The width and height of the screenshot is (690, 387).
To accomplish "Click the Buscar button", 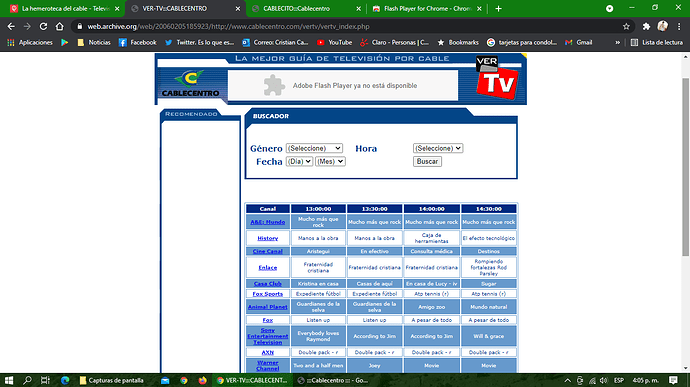I will [427, 162].
